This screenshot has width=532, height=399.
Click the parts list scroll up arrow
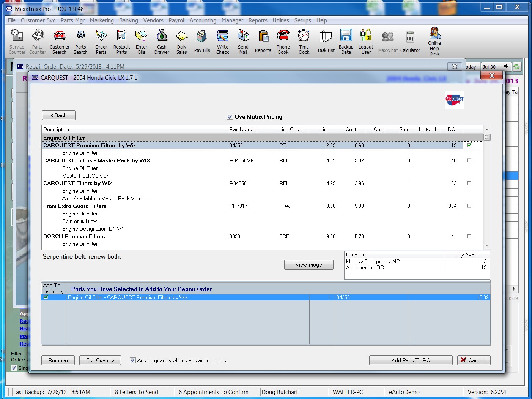point(487,129)
